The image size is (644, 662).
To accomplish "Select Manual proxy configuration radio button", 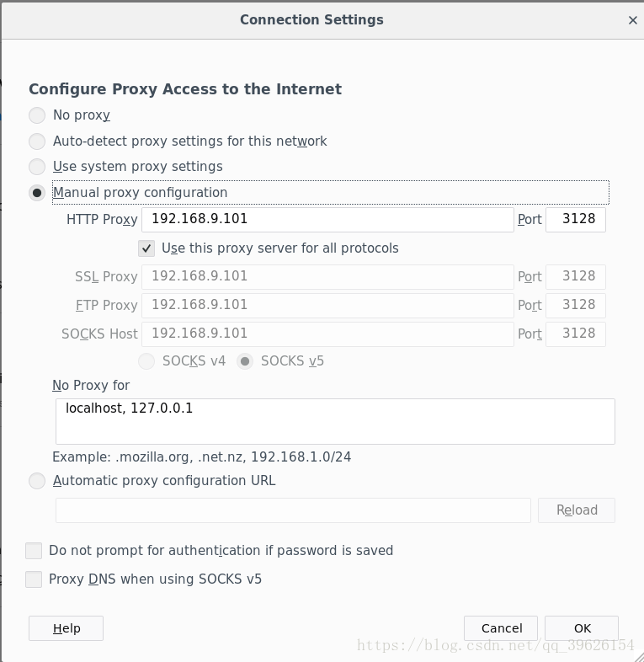I will 37,193.
